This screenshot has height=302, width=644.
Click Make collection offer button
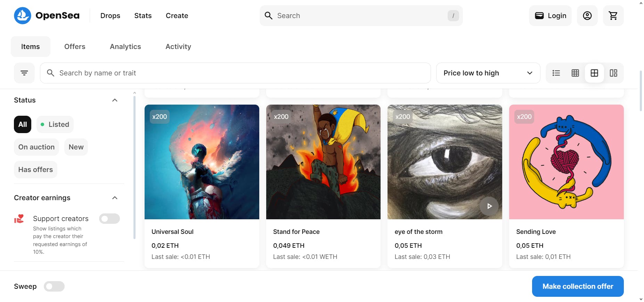[578, 286]
